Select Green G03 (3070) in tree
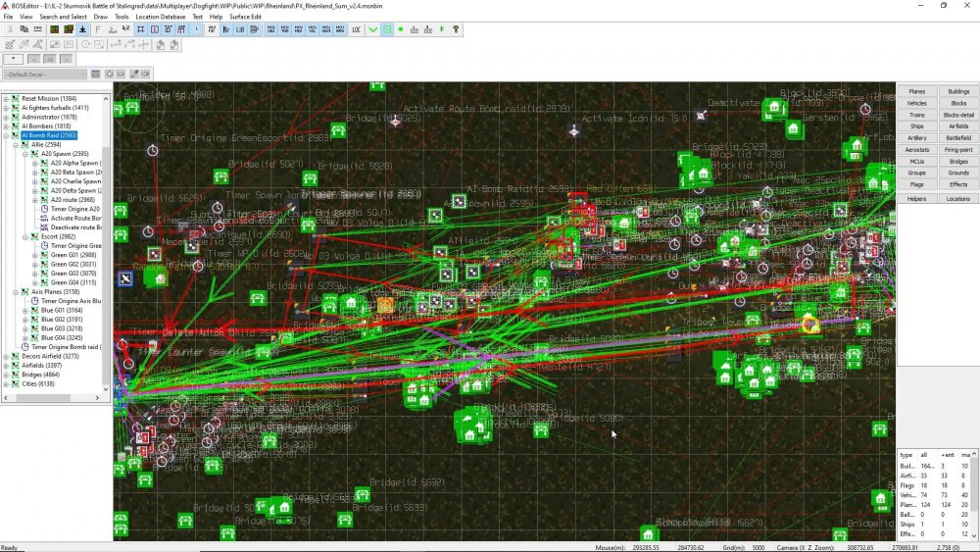980x552 pixels. [66, 273]
